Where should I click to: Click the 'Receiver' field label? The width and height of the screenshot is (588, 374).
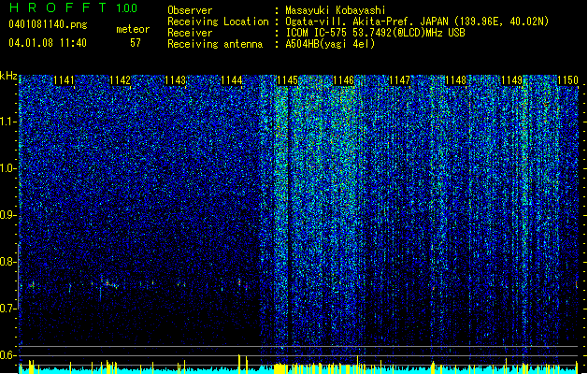[x=190, y=33]
